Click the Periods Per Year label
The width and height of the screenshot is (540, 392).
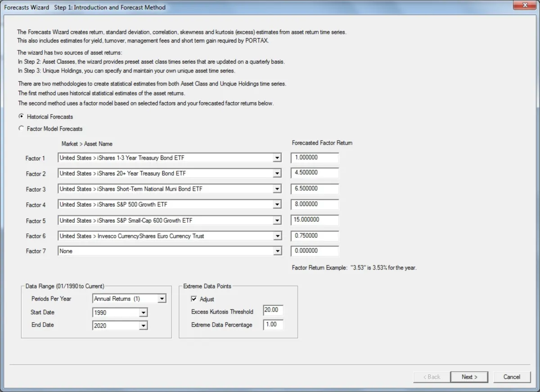pos(51,299)
